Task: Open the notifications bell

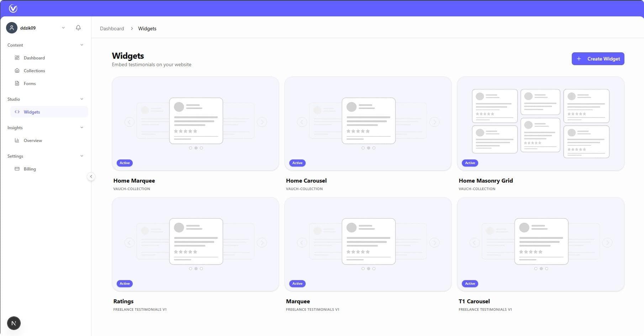Action: [78, 27]
